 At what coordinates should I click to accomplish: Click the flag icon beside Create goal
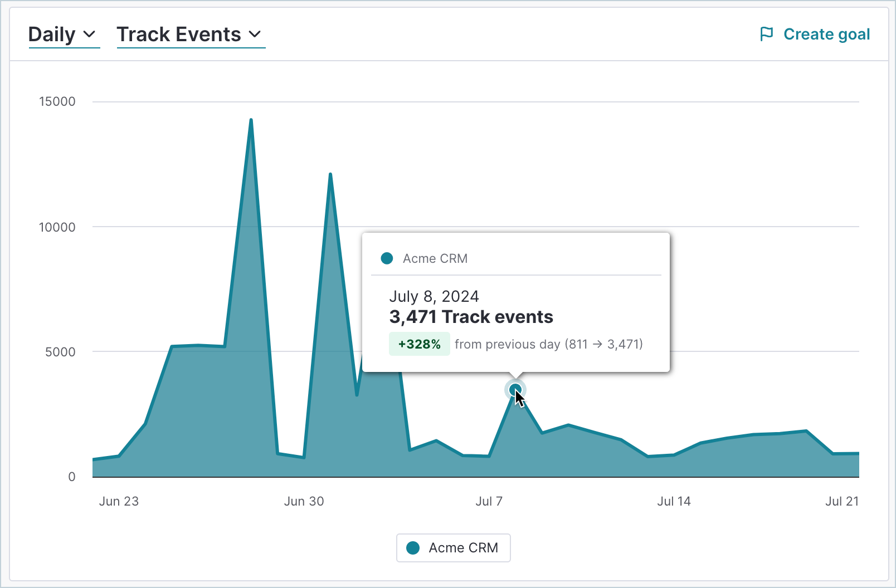[767, 34]
